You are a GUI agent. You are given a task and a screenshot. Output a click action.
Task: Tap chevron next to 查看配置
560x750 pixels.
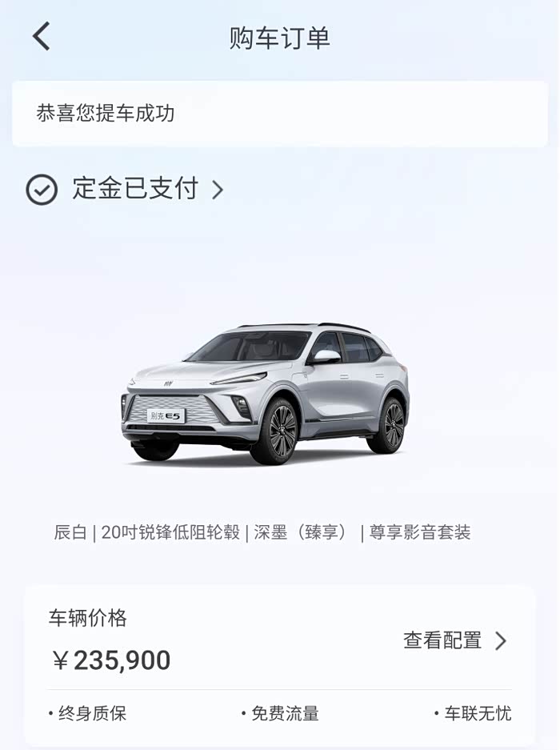(x=500, y=641)
